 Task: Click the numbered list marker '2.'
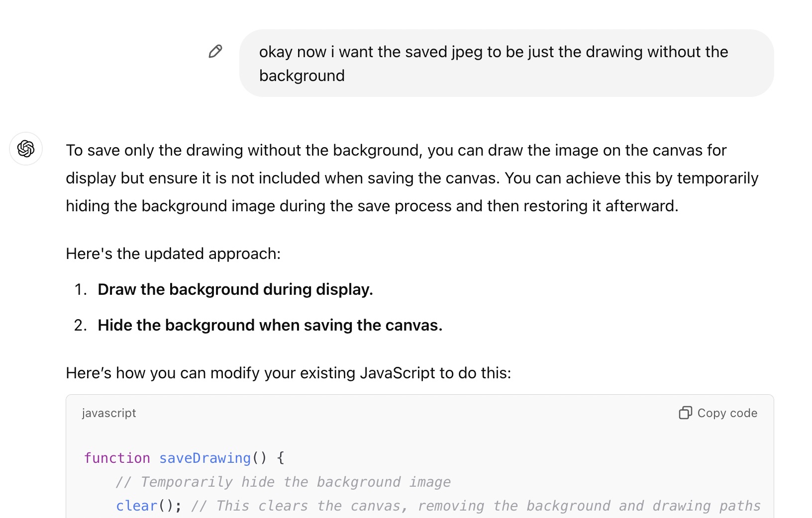pyautogui.click(x=81, y=325)
